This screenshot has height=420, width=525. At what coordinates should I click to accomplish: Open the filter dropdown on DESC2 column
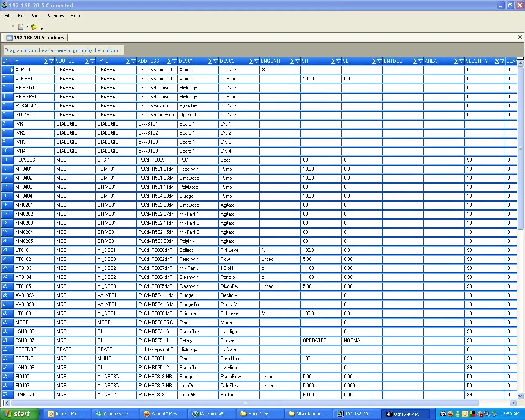tap(256, 61)
